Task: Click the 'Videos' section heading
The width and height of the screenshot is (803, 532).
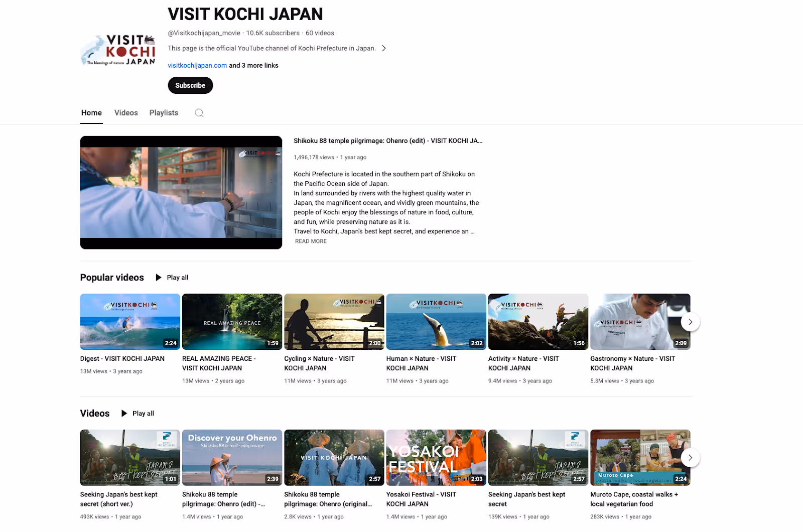Action: 95,414
